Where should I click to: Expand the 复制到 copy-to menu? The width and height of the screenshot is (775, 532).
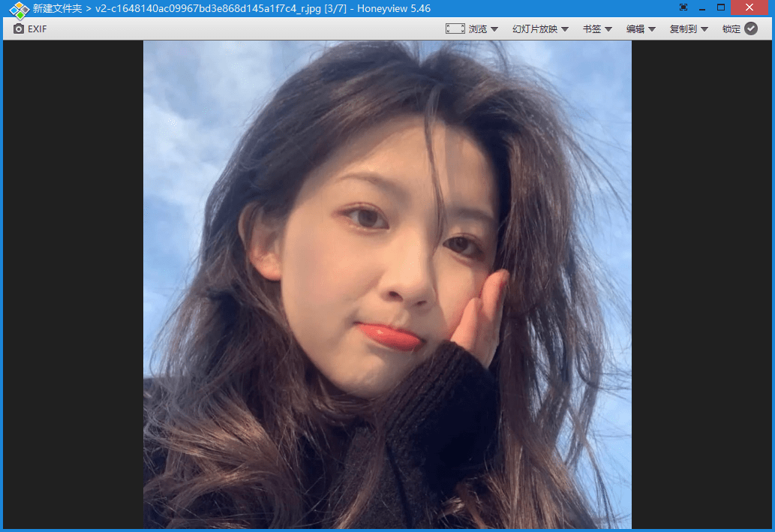pyautogui.click(x=689, y=29)
